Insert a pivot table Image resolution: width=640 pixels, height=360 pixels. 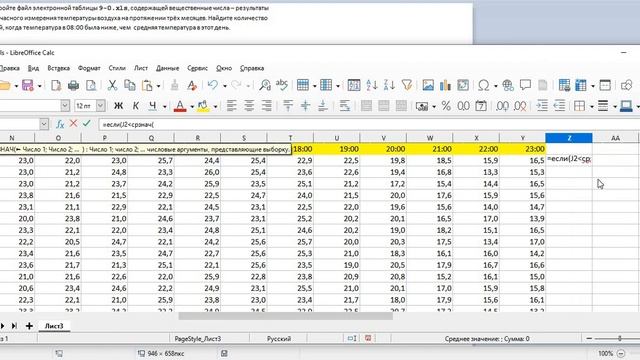tap(463, 85)
